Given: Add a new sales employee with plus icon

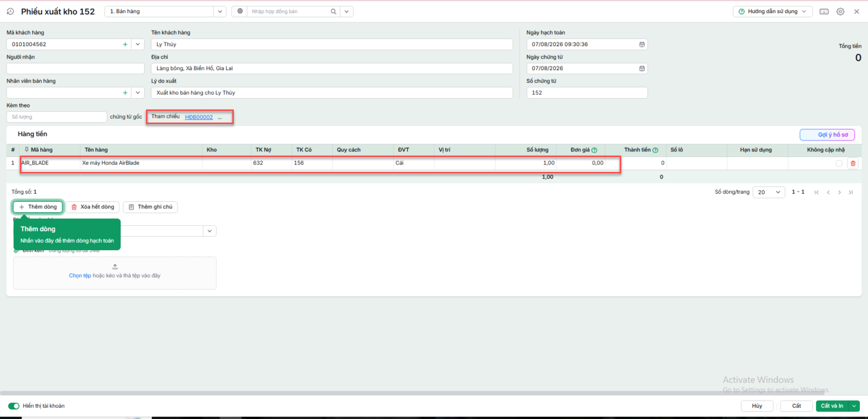Looking at the screenshot, I should tap(125, 93).
